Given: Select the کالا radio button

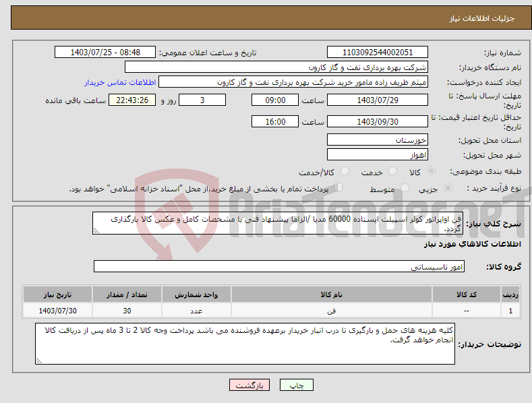Looking at the screenshot, I should click(x=431, y=171).
